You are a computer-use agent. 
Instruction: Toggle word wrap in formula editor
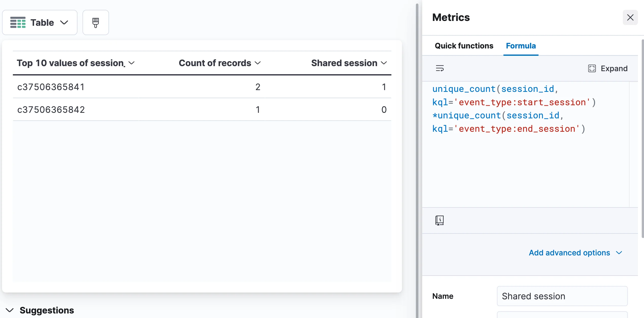point(440,68)
